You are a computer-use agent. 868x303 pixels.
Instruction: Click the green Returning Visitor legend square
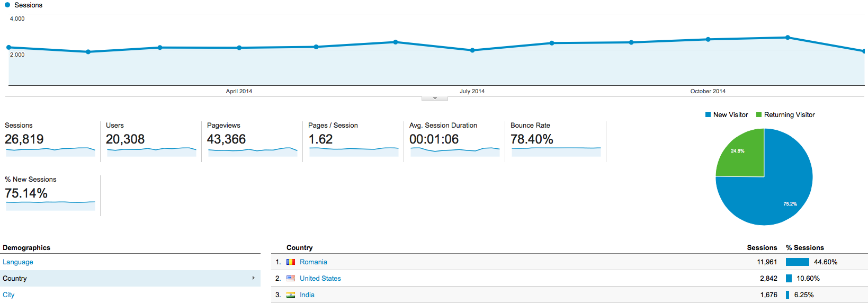[759, 115]
